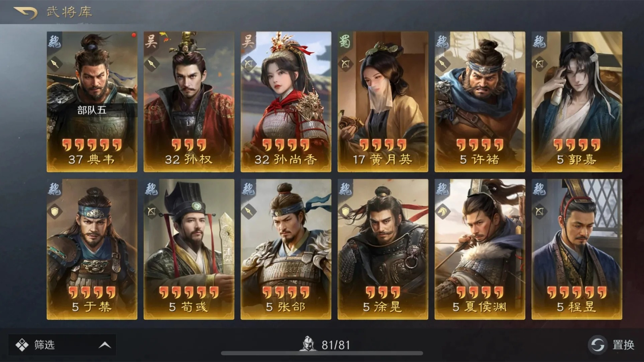
Task: Select the 武将库 title tab
Action: [x=69, y=12]
